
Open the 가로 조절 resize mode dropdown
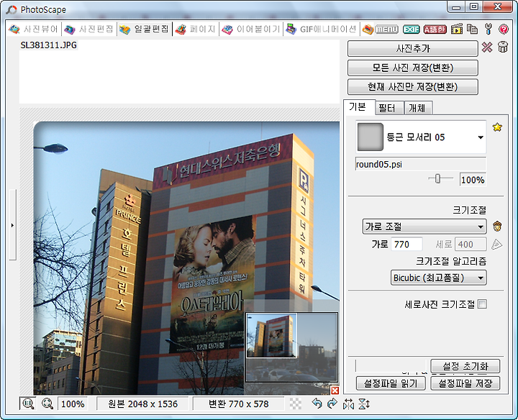[424, 227]
